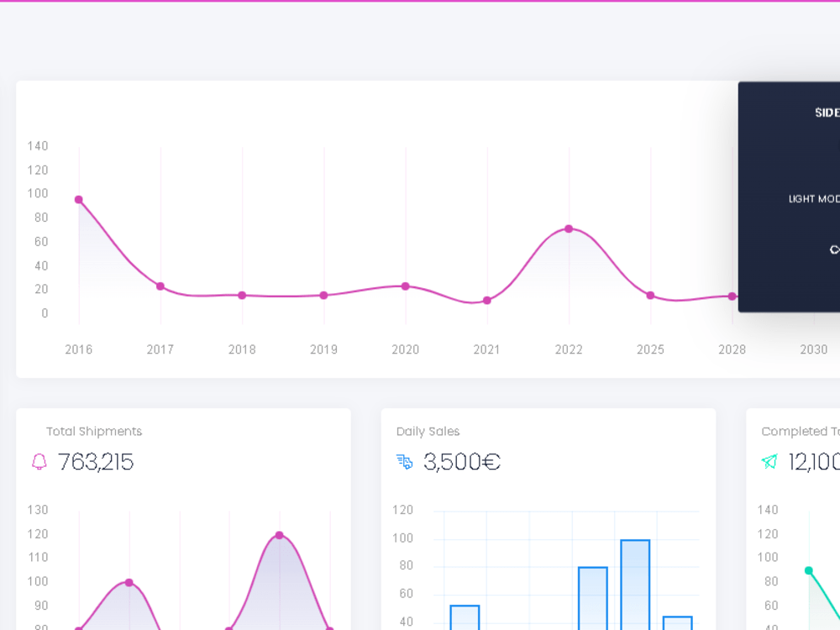Click the paper plane icon on Completed Tasks card
The image size is (840, 630).
click(x=770, y=462)
